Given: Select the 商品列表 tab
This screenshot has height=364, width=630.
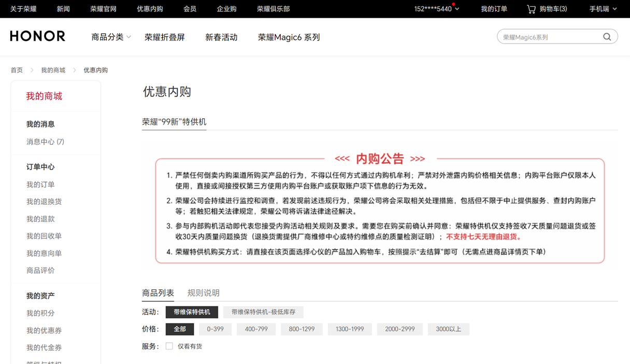Looking at the screenshot, I should 158,293.
